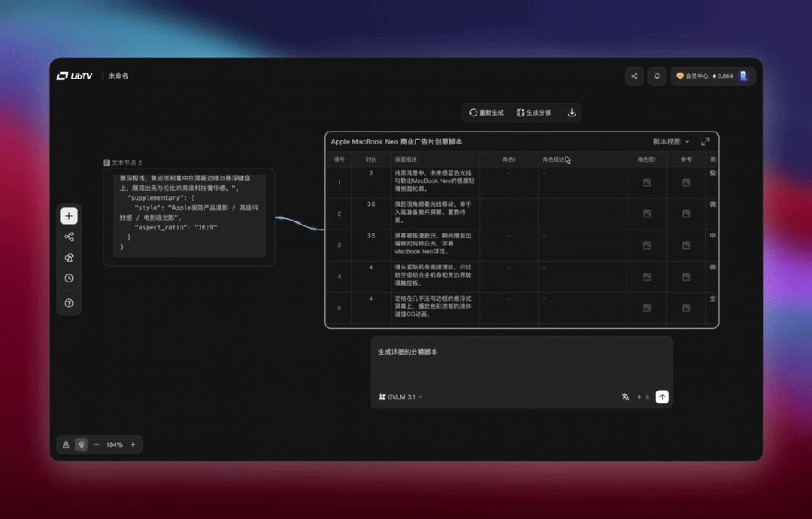
Task: Click the translate icon in prompt box
Action: [625, 397]
